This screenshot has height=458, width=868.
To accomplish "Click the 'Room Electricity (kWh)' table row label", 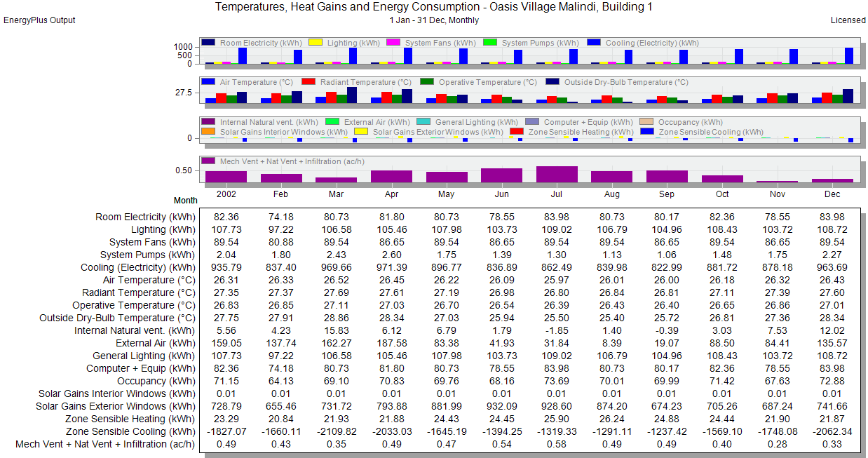I will [x=146, y=217].
